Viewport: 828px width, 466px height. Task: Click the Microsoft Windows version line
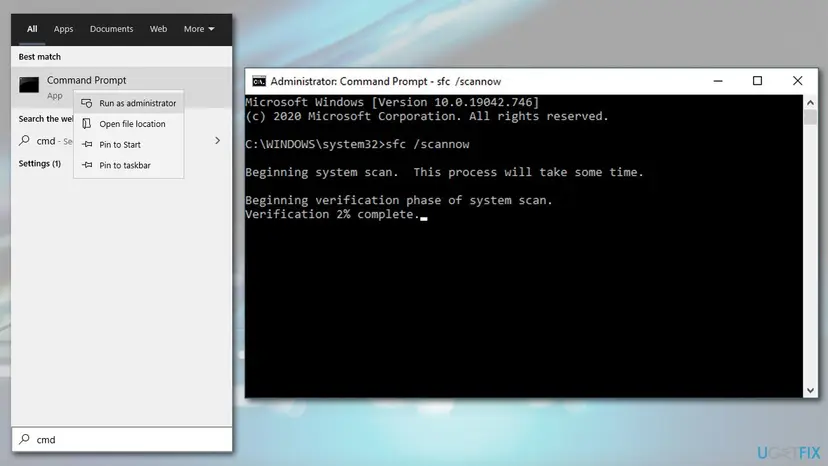[x=392, y=102]
